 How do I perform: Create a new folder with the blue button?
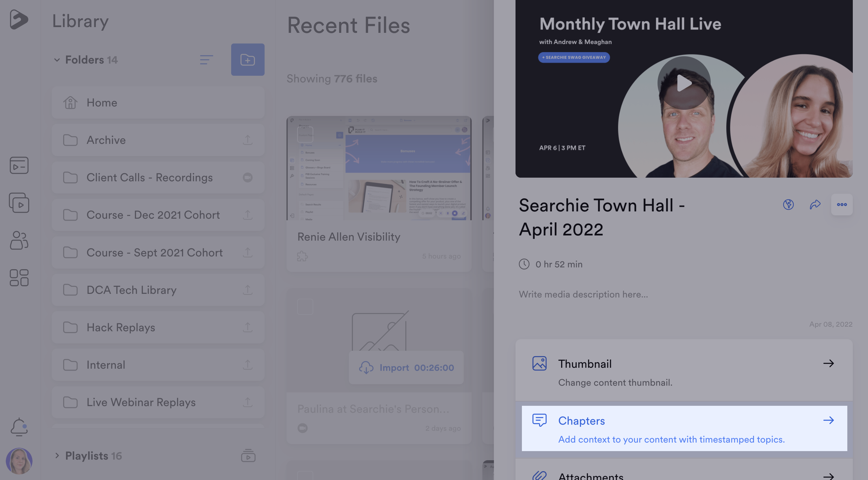pos(248,60)
